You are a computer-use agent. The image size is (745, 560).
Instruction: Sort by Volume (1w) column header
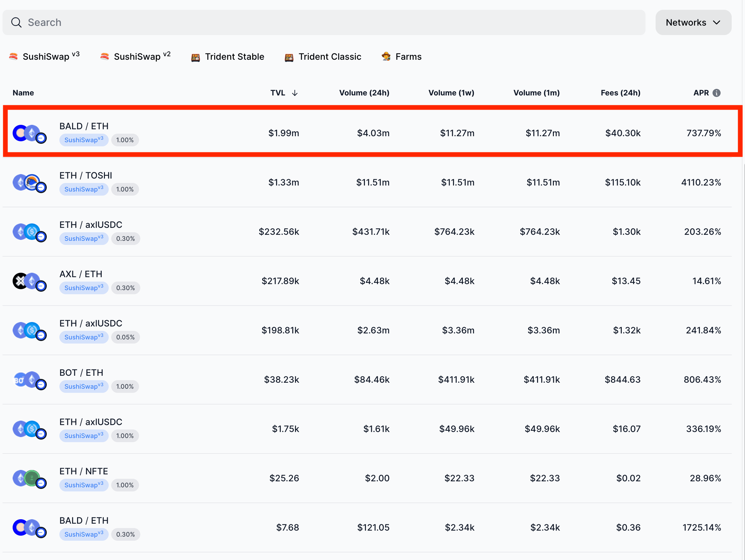(x=451, y=93)
